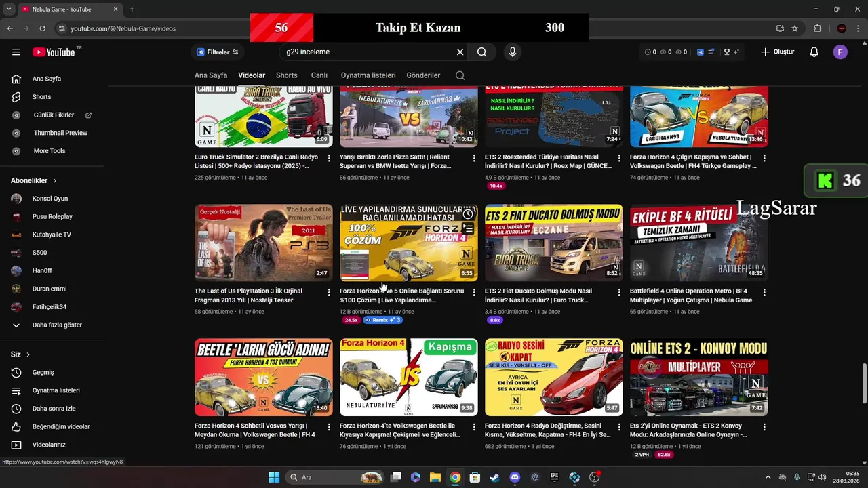
Task: Search within channel using the tab magnifier
Action: pyautogui.click(x=460, y=75)
